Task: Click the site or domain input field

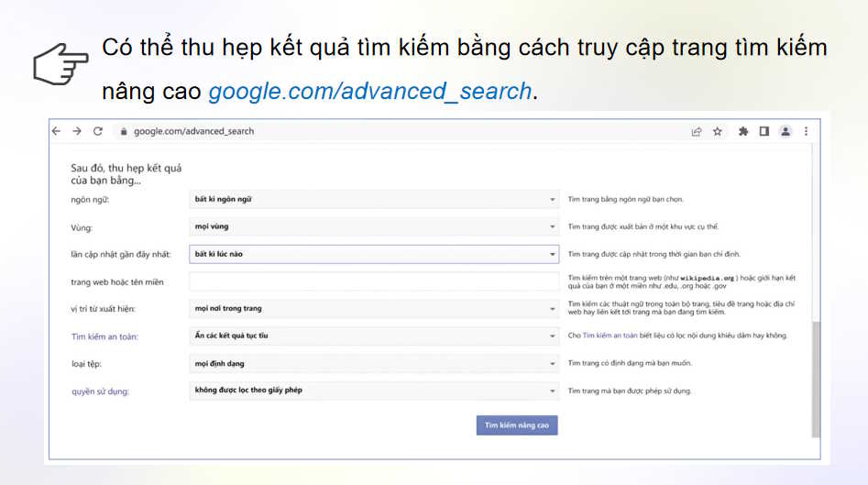Action: pos(374,281)
